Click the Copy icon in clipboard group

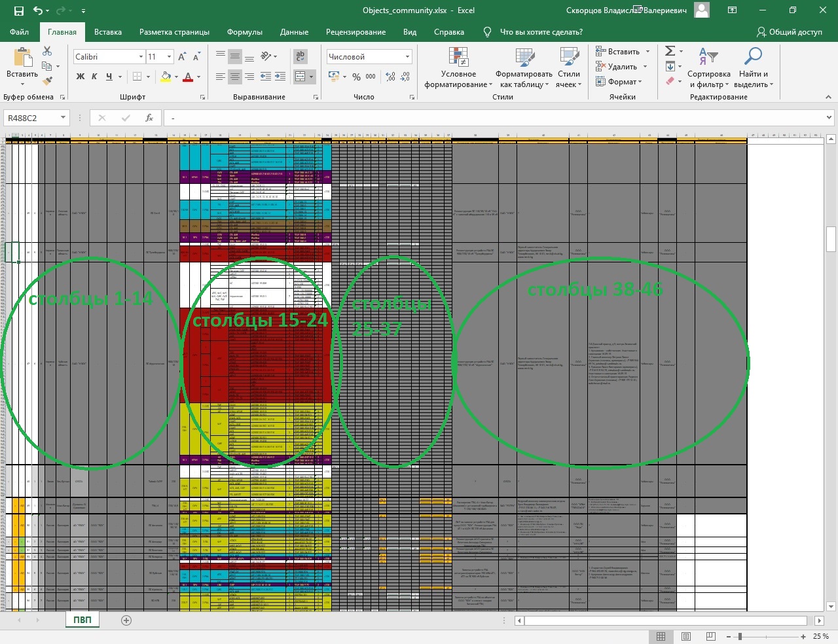[x=47, y=66]
